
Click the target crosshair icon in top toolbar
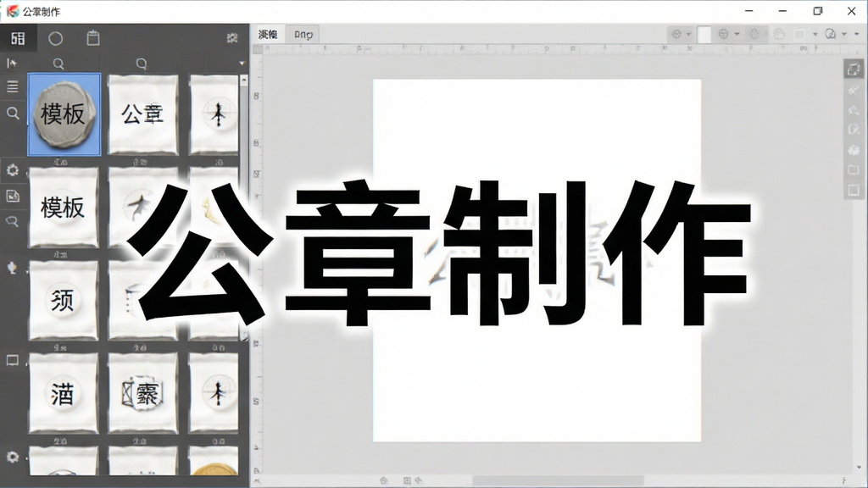(676, 34)
